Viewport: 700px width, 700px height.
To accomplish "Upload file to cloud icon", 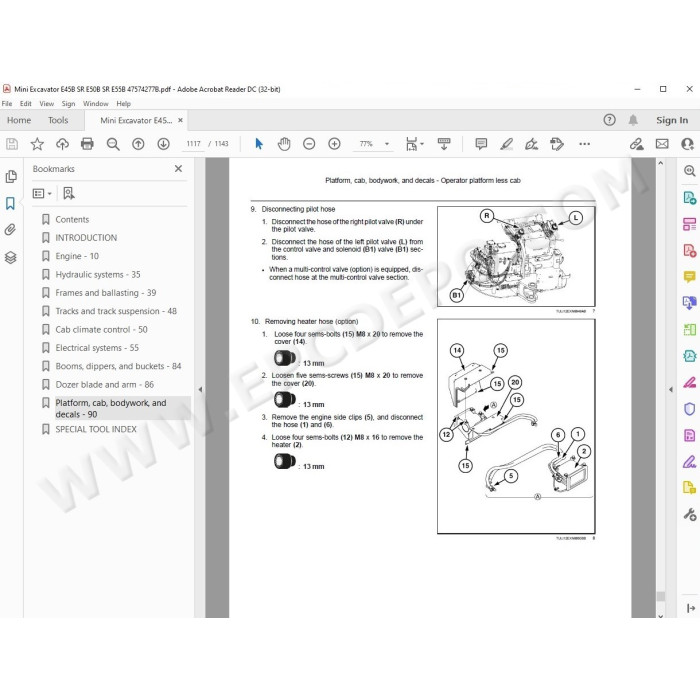I will click(62, 144).
